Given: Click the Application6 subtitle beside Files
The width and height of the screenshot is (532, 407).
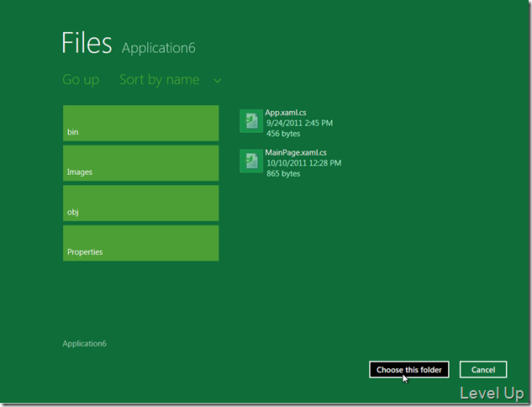Looking at the screenshot, I should pyautogui.click(x=159, y=48).
